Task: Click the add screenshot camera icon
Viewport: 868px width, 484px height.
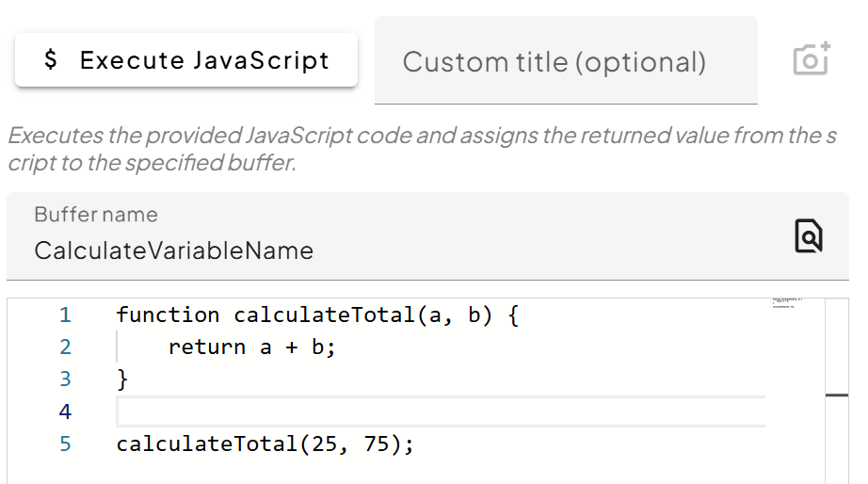Action: pyautogui.click(x=811, y=59)
